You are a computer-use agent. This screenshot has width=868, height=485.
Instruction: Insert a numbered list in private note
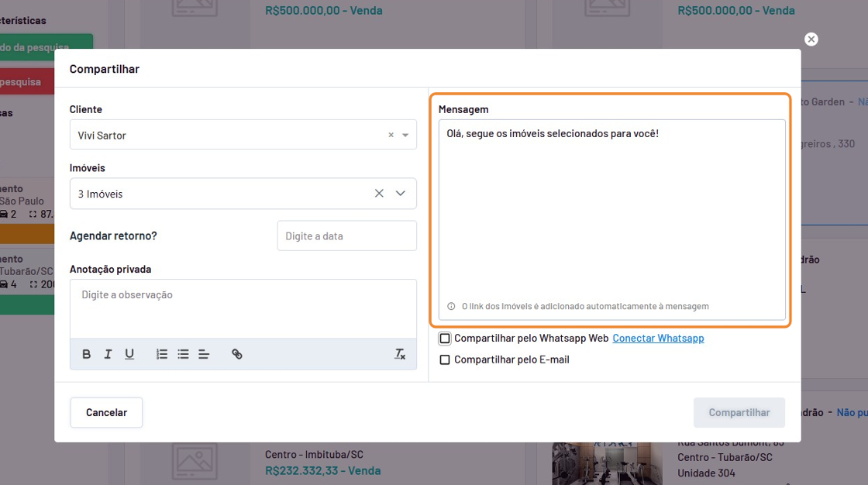(x=162, y=354)
